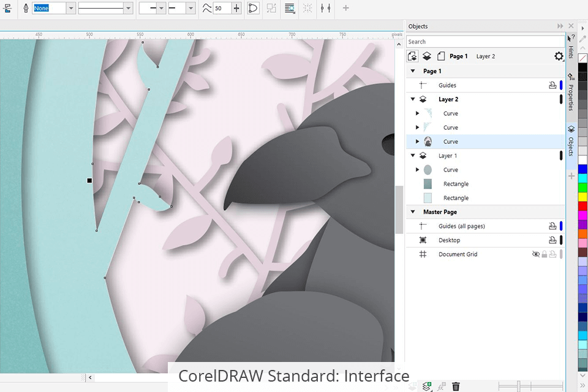This screenshot has height=392, width=588.
Task: Click the page view icon in Objects docker
Action: pyautogui.click(x=441, y=56)
